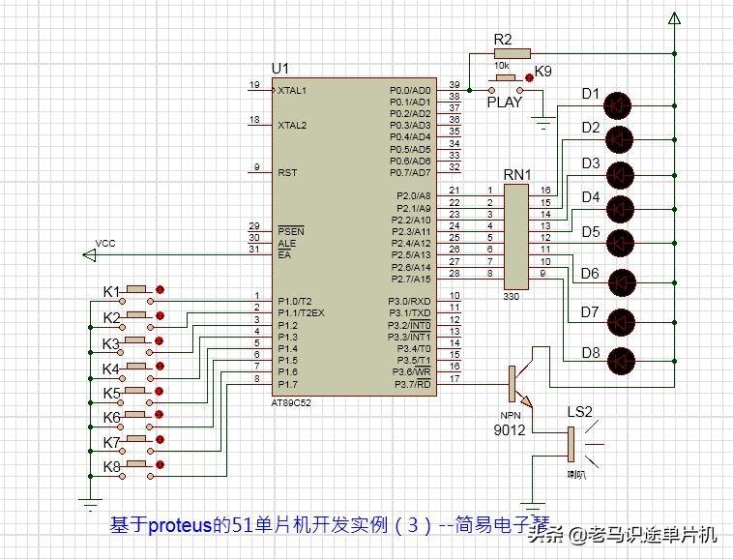Select the R2 10k resistor
This screenshot has width=733, height=560.
click(512, 53)
